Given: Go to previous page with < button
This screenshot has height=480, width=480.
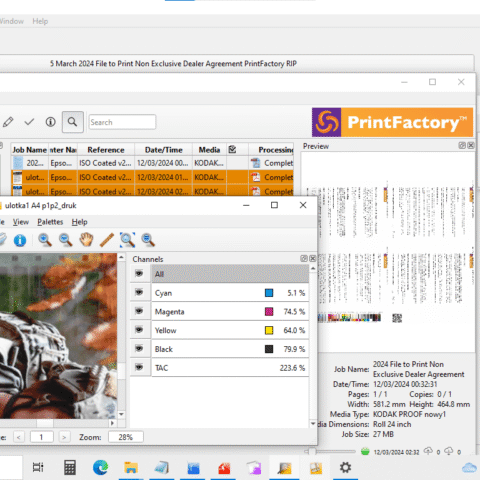Looking at the screenshot, I should tap(19, 437).
